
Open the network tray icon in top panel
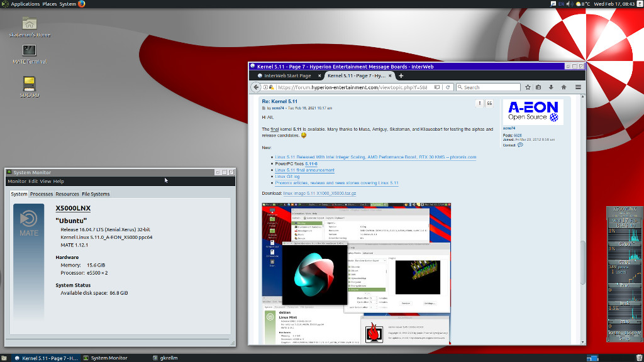coord(553,4)
